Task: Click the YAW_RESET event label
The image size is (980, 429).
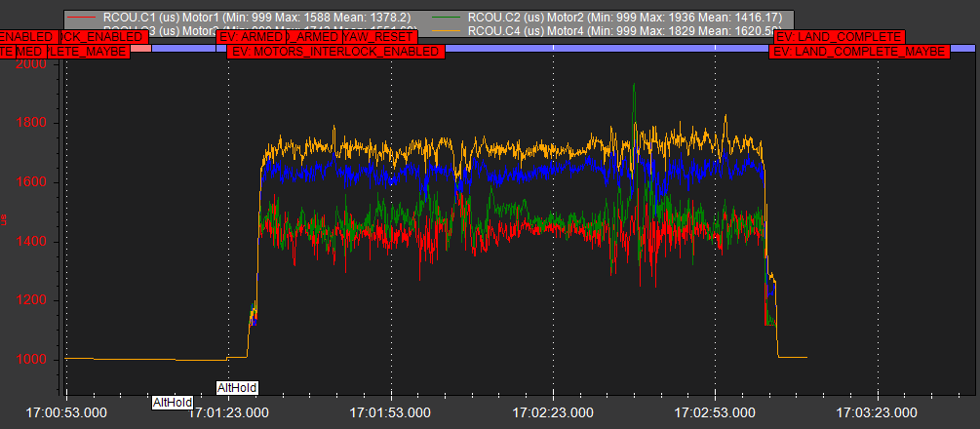Action: pos(378,37)
